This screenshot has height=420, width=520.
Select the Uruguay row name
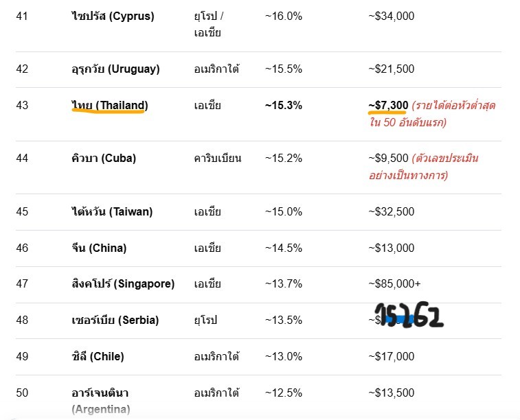click(115, 69)
